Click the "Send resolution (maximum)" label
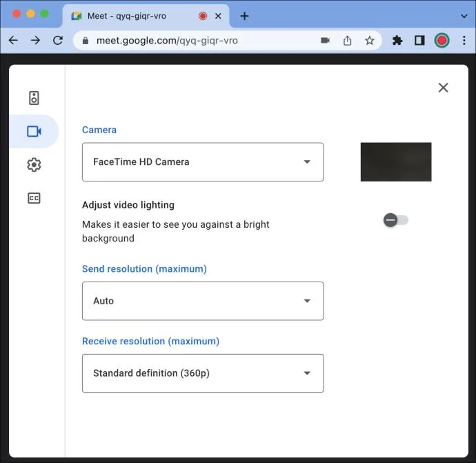 coord(144,269)
